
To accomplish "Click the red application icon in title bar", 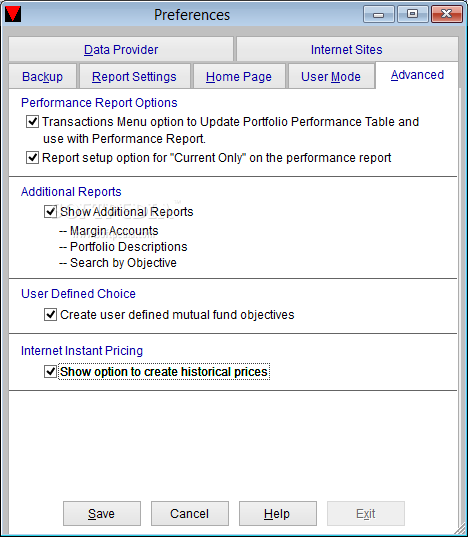I will coord(13,14).
